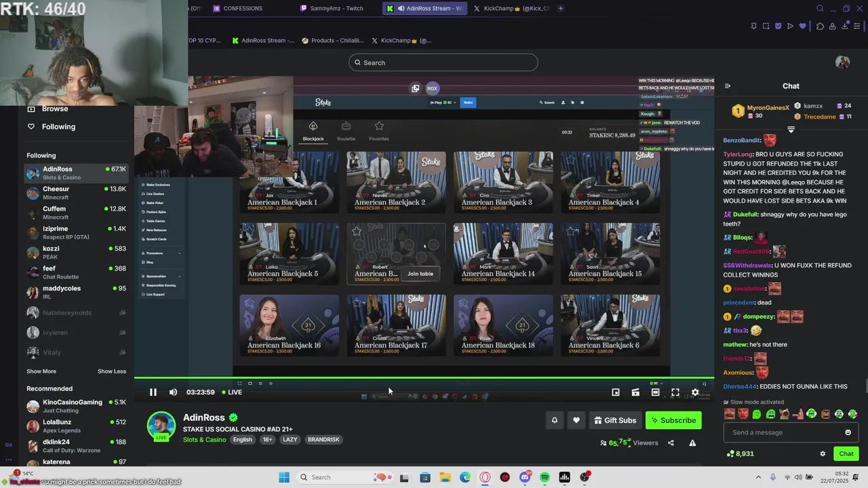
Task: Click the notification bell for AdinRoss
Action: pos(554,420)
